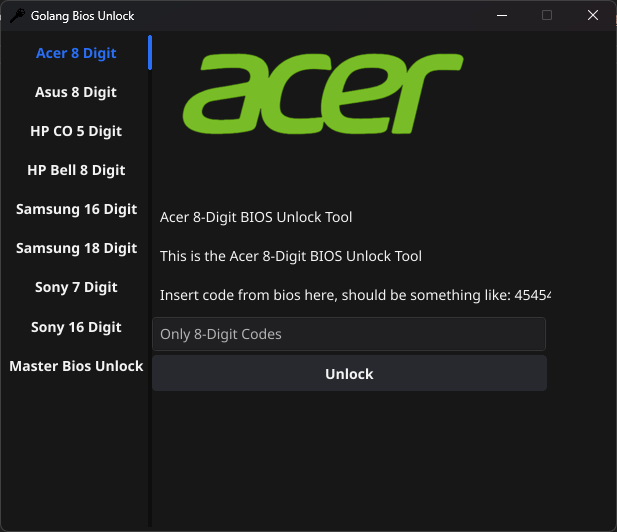Image resolution: width=617 pixels, height=532 pixels.
Task: Click the key app icon in title bar
Action: tap(17, 16)
